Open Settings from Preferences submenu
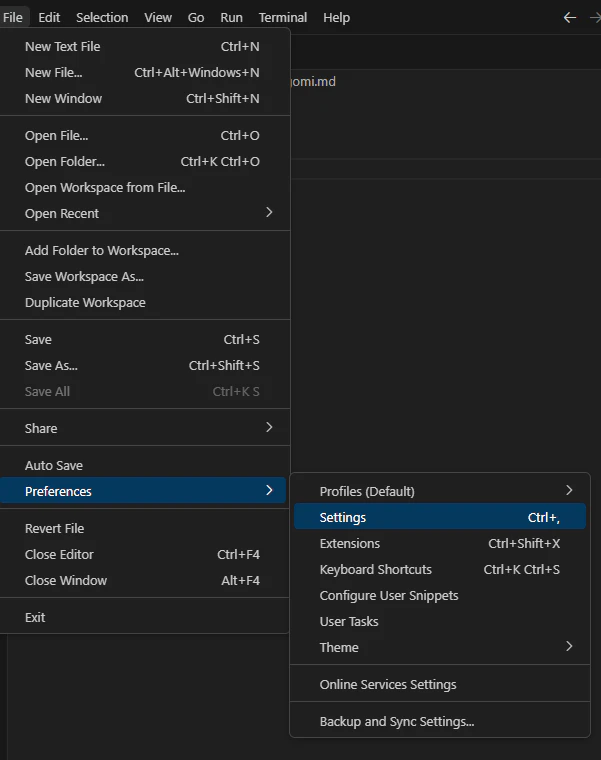The image size is (601, 760). [440, 517]
